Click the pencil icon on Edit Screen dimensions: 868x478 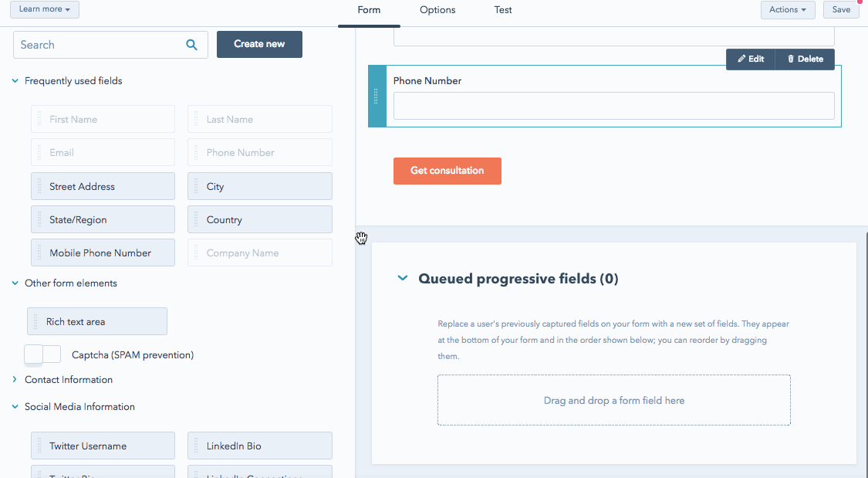[x=741, y=59]
